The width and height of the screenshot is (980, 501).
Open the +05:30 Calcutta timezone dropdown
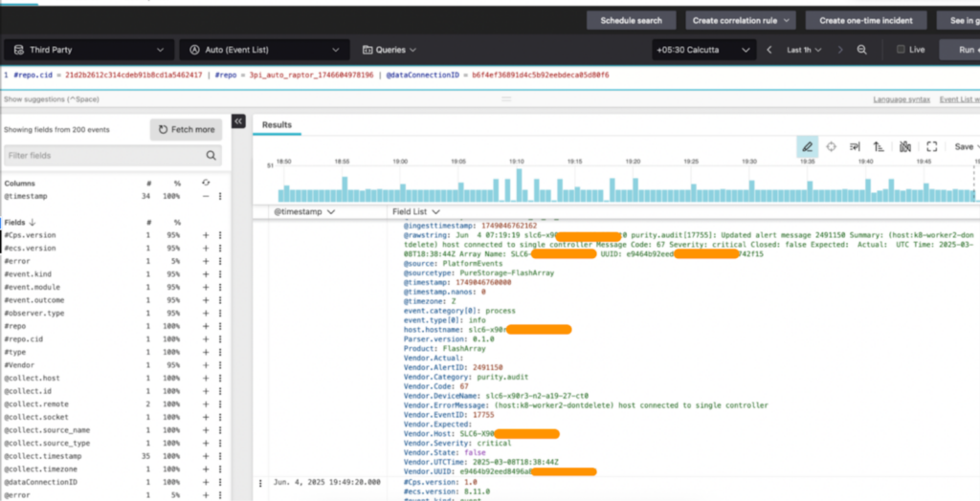pyautogui.click(x=703, y=50)
